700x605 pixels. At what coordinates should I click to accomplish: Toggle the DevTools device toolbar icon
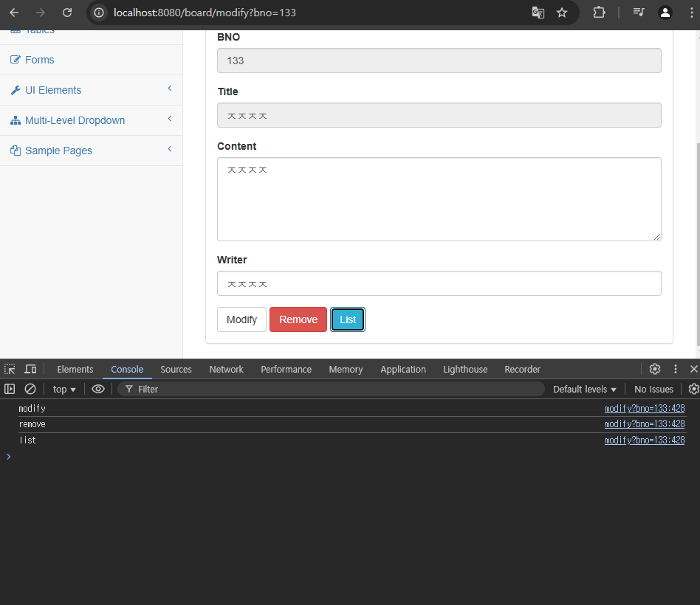(30, 369)
